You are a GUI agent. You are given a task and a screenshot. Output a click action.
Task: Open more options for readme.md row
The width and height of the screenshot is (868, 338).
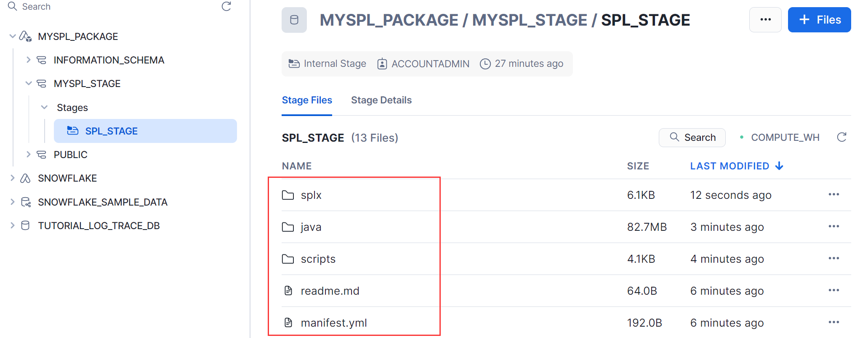(833, 290)
